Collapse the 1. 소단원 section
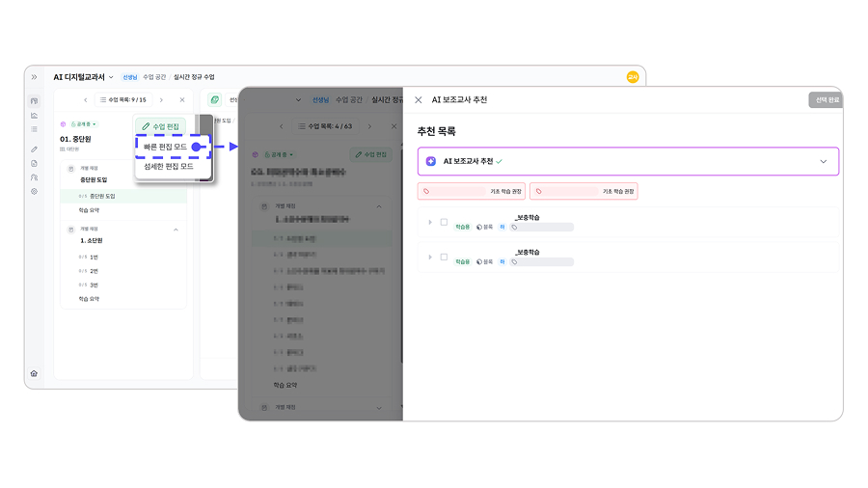868x488 pixels. point(176,230)
